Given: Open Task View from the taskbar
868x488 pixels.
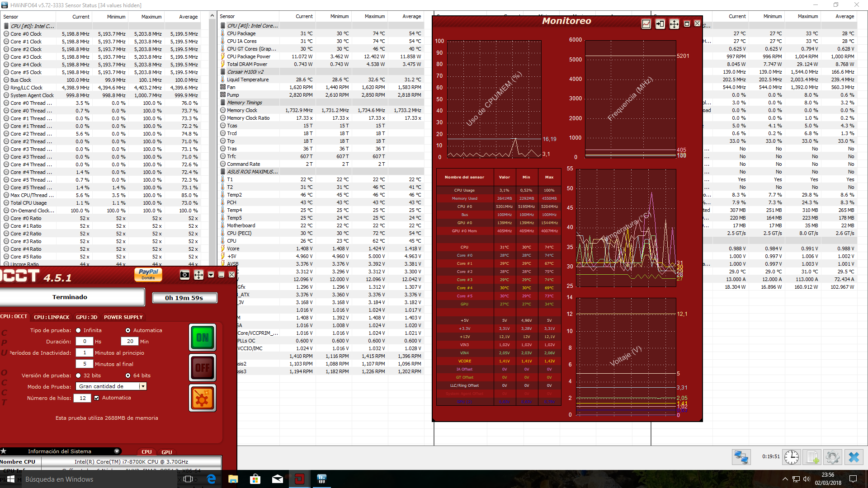Looking at the screenshot, I should point(188,479).
